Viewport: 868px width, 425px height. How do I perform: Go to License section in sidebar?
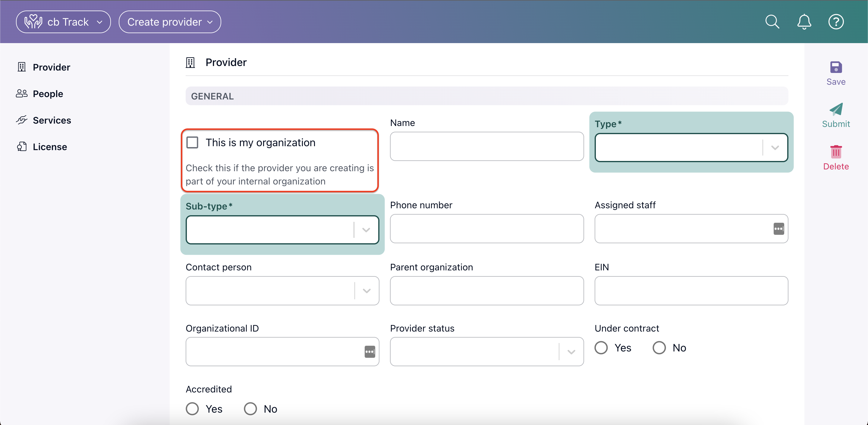tap(50, 146)
